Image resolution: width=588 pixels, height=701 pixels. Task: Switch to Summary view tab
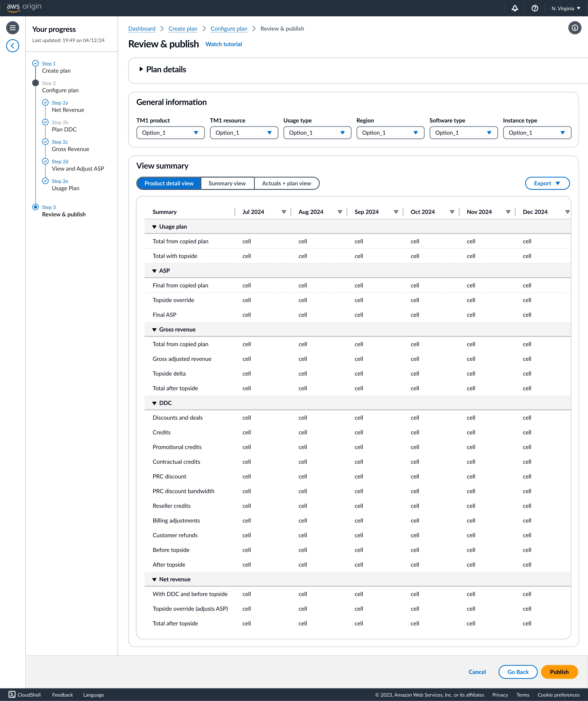click(227, 183)
